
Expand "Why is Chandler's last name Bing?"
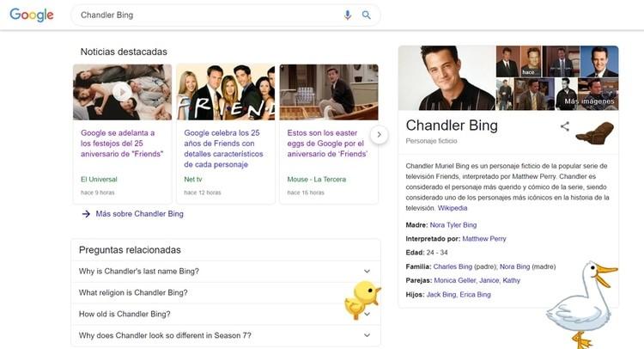226,272
